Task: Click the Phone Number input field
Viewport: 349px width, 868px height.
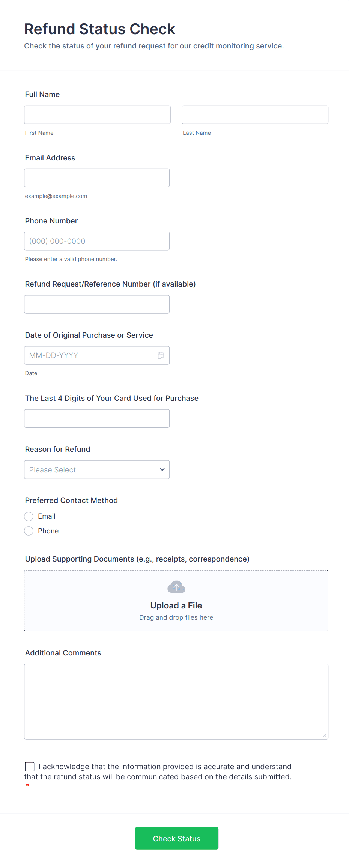Action: [x=96, y=241]
